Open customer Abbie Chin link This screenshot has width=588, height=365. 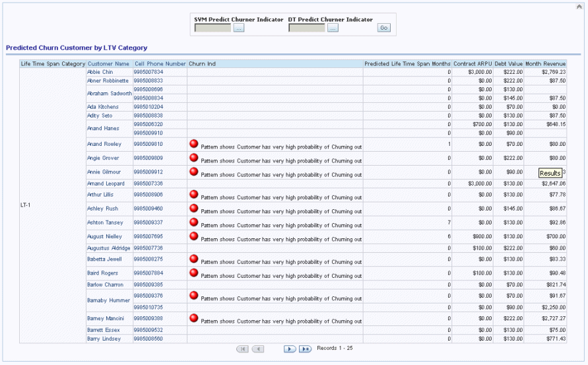click(100, 72)
